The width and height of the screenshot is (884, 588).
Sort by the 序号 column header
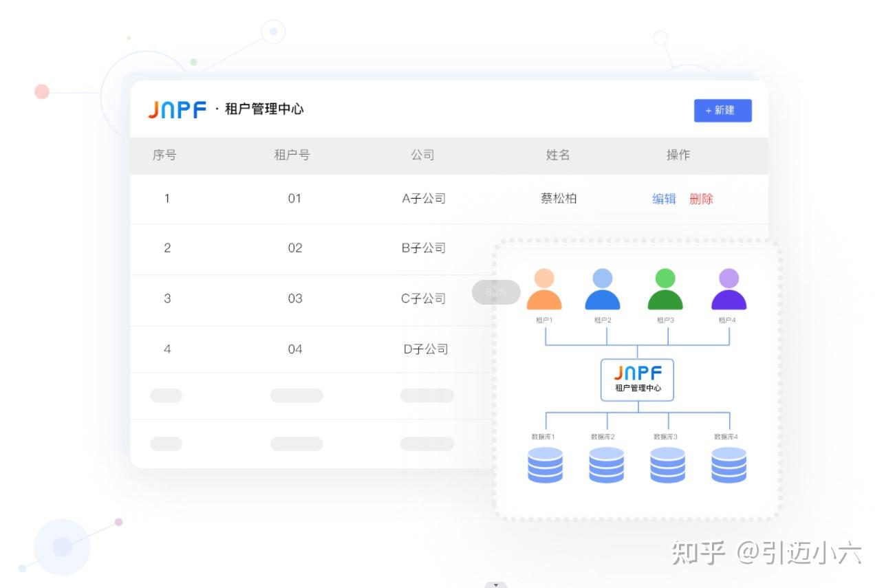click(163, 155)
